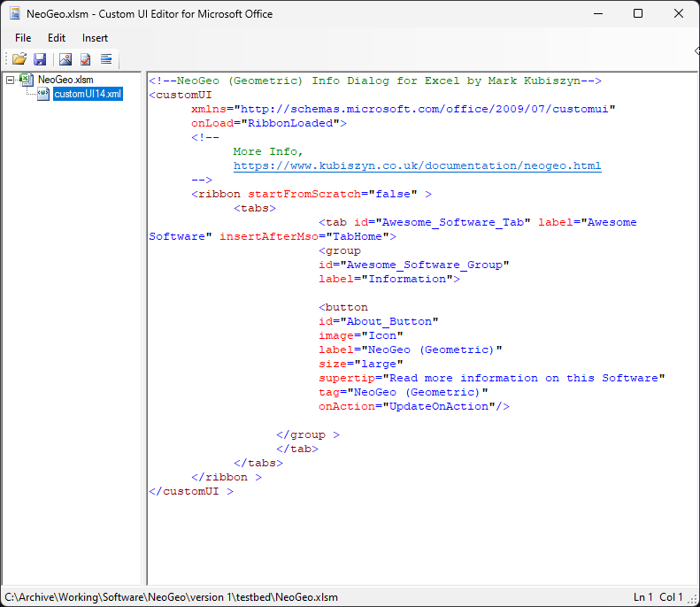Viewport: 700px width, 607px height.
Task: Click the toolbar overflow chevron at far right
Action: click(x=696, y=51)
